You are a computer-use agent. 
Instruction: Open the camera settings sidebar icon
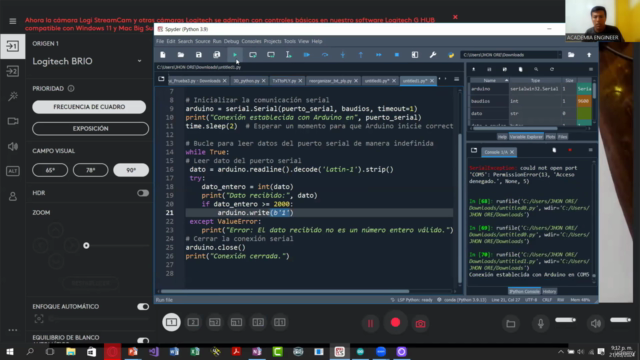tap(13, 121)
